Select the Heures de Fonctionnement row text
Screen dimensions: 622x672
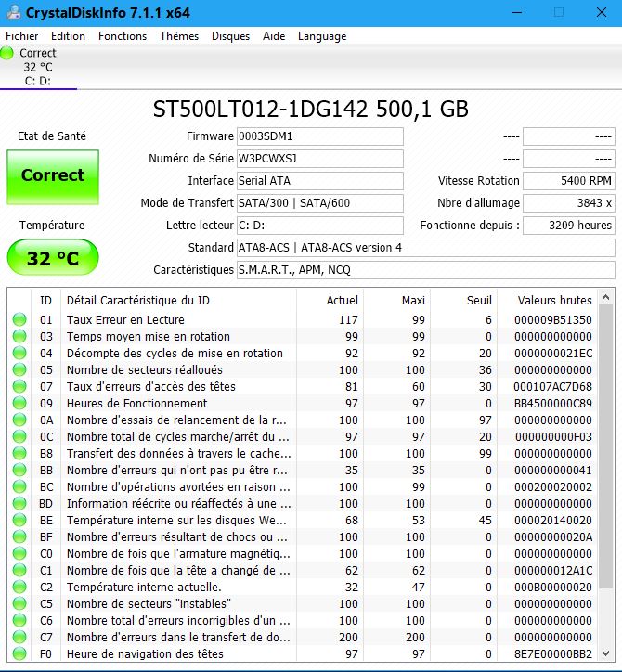point(136,403)
